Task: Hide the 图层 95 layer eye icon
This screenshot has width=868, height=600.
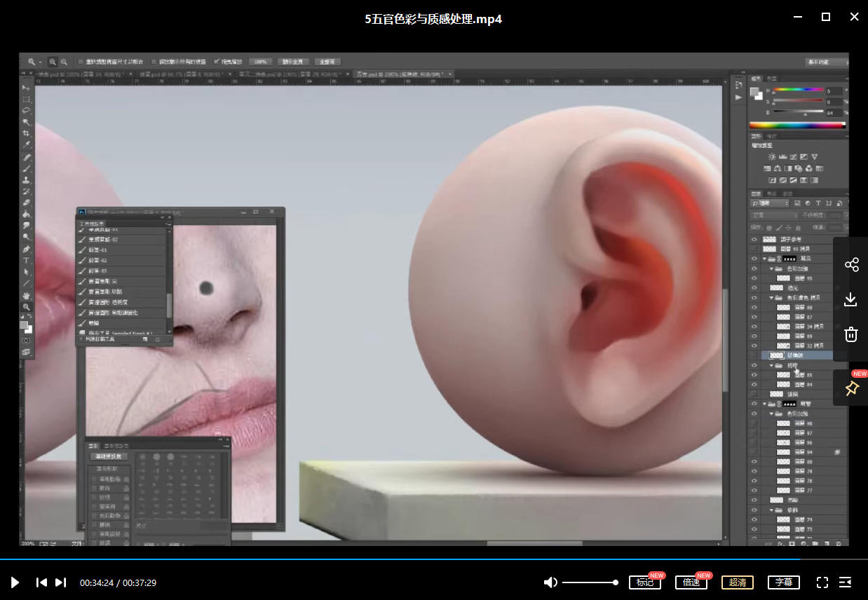Action: (x=754, y=278)
